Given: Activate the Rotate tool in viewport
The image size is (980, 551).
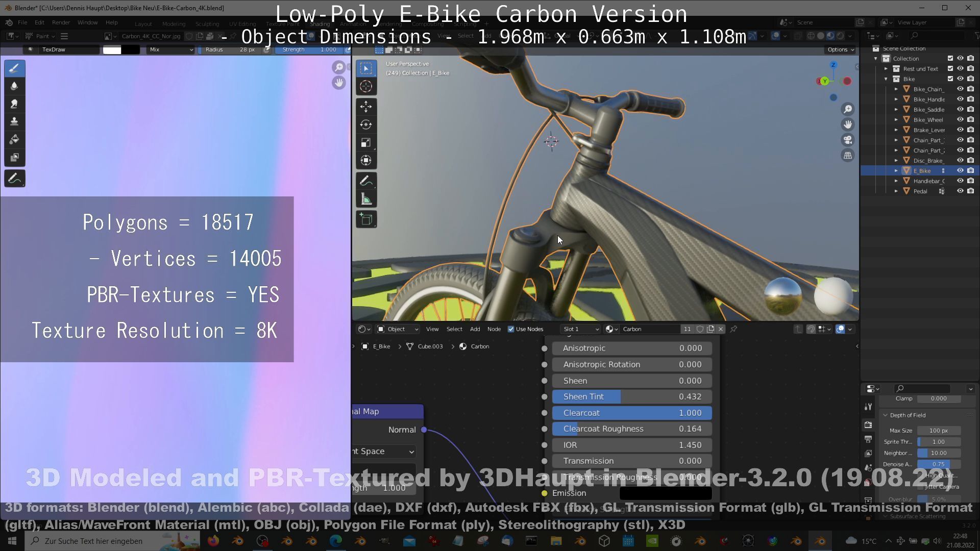Looking at the screenshot, I should coord(366,124).
